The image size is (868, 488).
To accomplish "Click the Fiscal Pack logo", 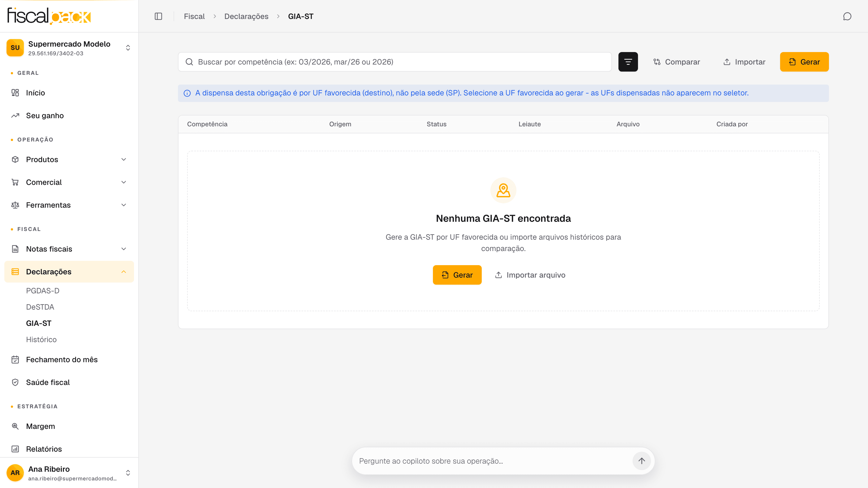I will 49,16.
